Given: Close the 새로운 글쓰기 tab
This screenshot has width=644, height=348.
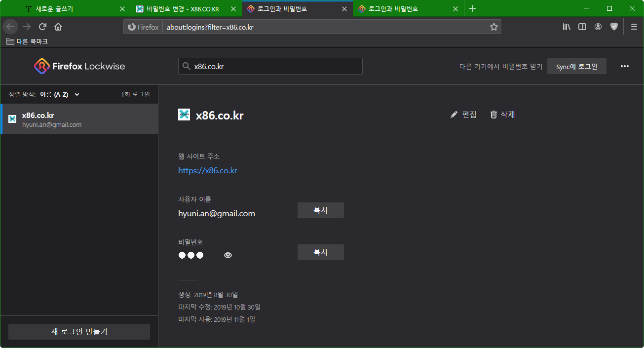Looking at the screenshot, I should pyautogui.click(x=122, y=9).
